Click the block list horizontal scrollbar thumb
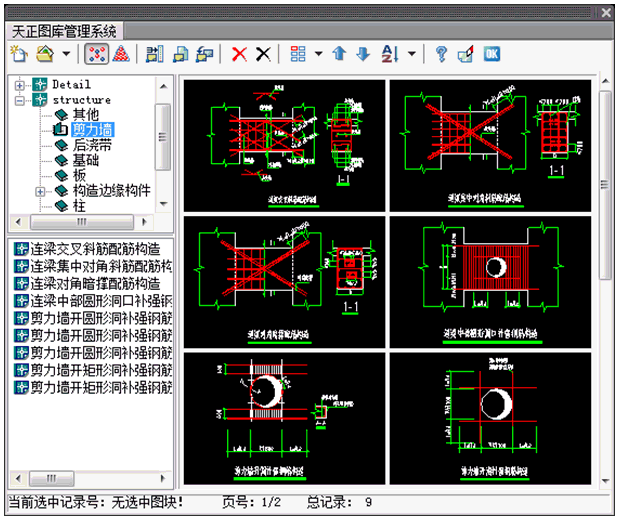621x520 pixels. [51, 478]
